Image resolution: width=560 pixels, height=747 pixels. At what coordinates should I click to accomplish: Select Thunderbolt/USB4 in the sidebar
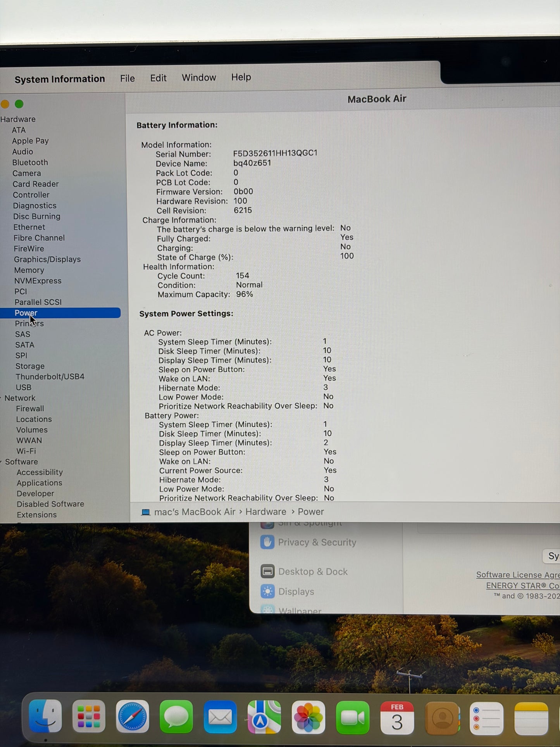(50, 377)
